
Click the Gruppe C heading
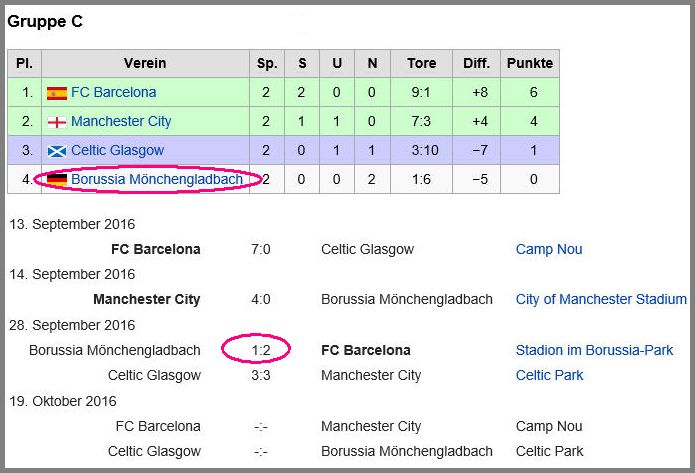pos(45,21)
